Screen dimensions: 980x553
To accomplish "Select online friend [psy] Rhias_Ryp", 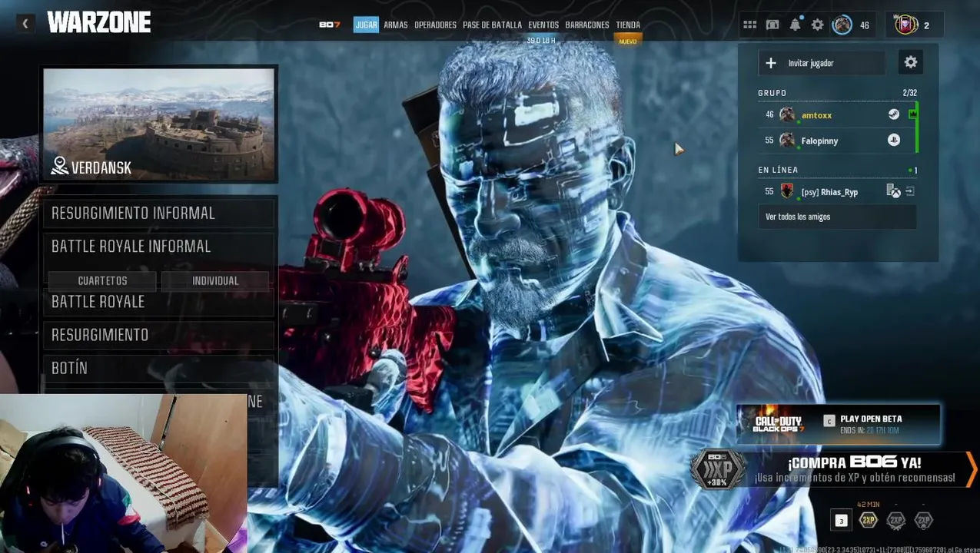I will tap(837, 191).
